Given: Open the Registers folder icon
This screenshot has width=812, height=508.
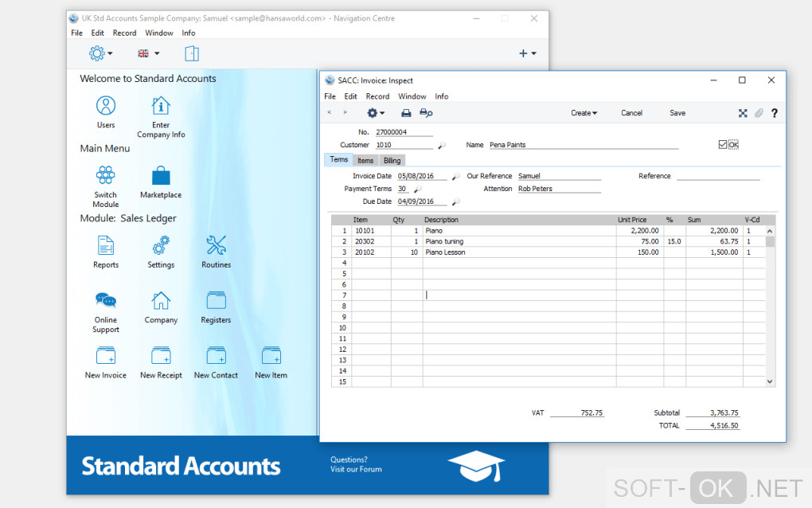Looking at the screenshot, I should pyautogui.click(x=216, y=300).
